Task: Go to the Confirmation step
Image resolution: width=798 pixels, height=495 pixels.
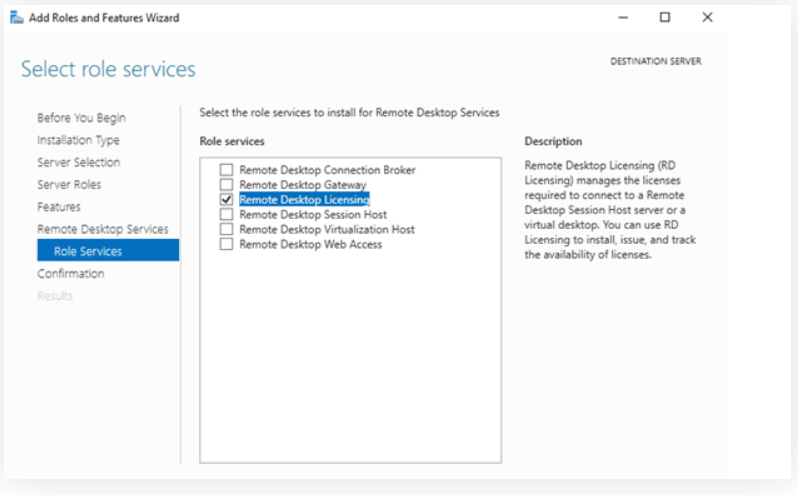Action: (x=71, y=274)
